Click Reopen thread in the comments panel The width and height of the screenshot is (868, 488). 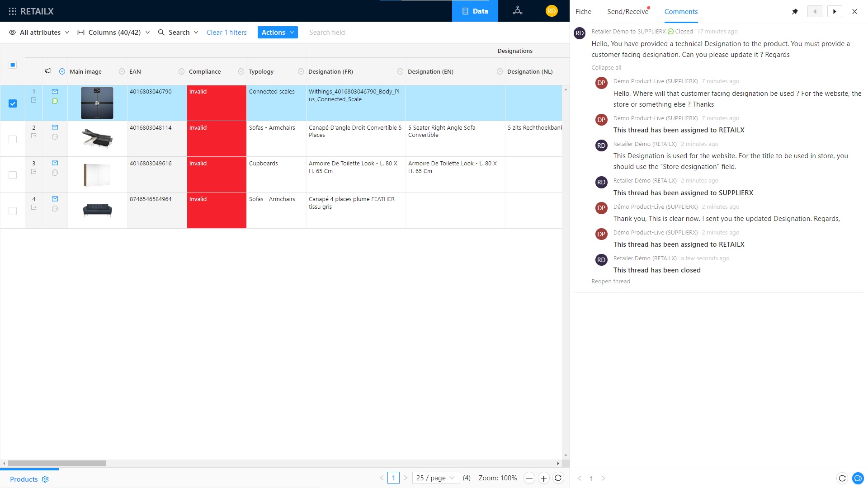(x=610, y=281)
